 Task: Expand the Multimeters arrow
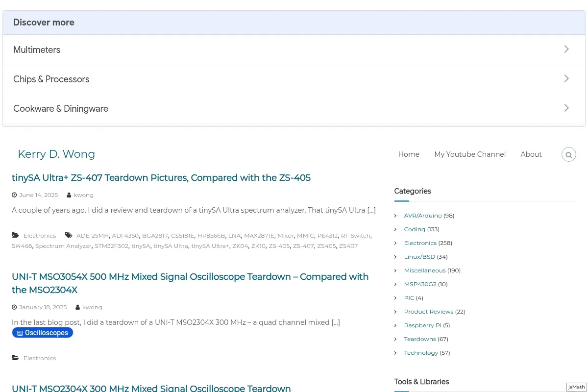coord(566,49)
